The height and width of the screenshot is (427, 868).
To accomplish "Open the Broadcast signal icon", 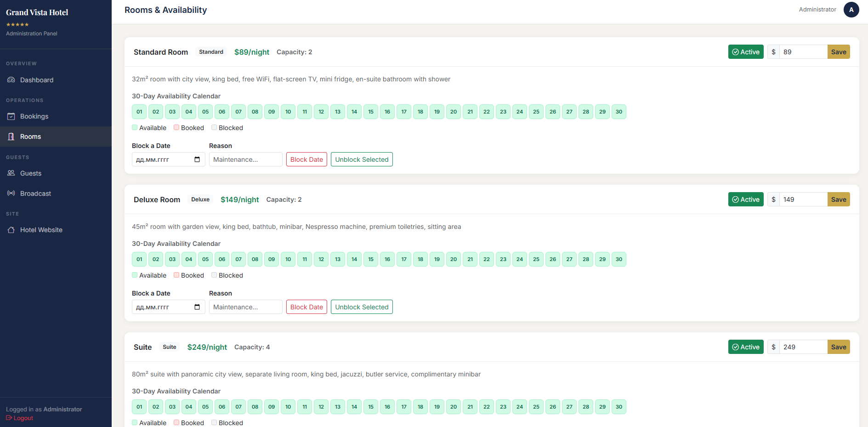I will tap(11, 194).
